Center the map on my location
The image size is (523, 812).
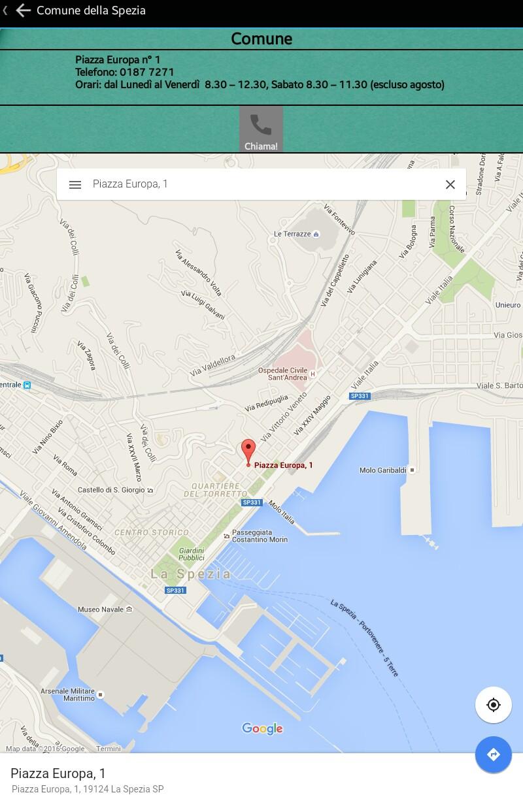[494, 705]
